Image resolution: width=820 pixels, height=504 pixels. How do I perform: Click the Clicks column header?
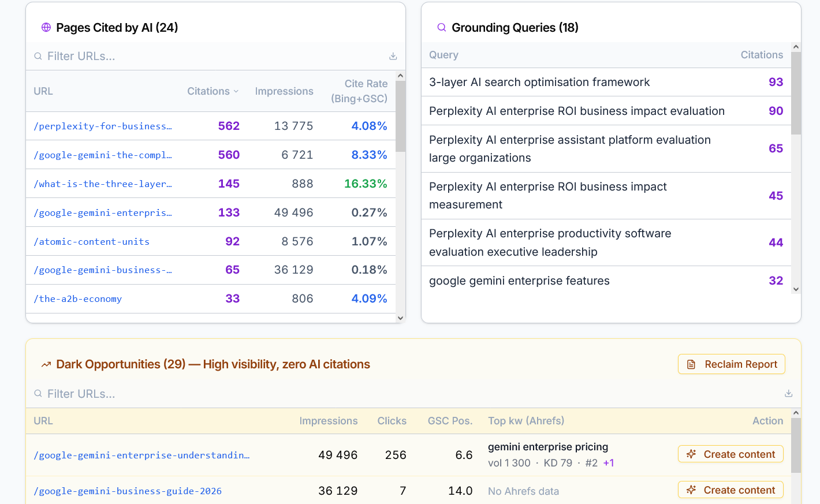point(392,421)
